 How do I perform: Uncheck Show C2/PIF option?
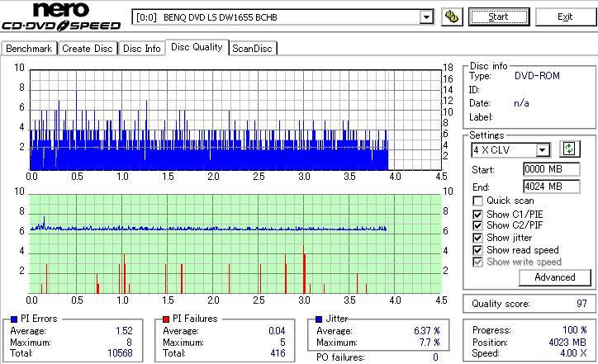pos(477,225)
